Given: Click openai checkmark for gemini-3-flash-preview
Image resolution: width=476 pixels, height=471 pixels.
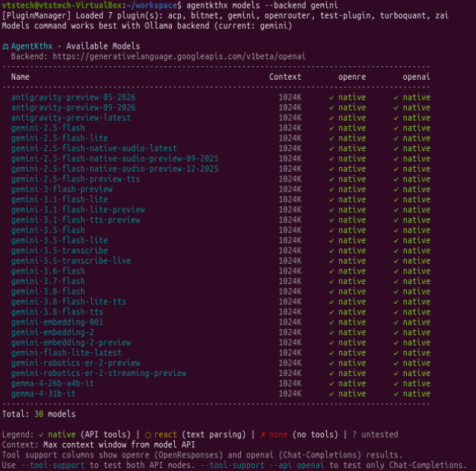Looking at the screenshot, I should [x=396, y=190].
